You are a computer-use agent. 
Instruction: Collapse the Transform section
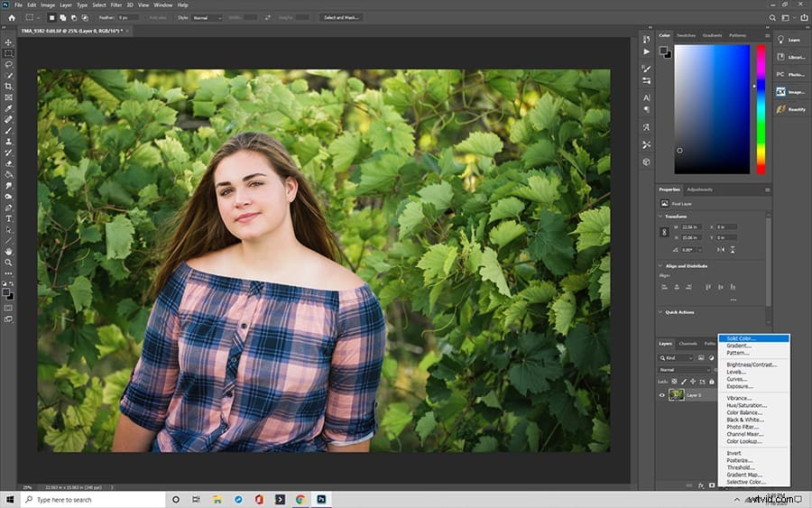pyautogui.click(x=660, y=217)
